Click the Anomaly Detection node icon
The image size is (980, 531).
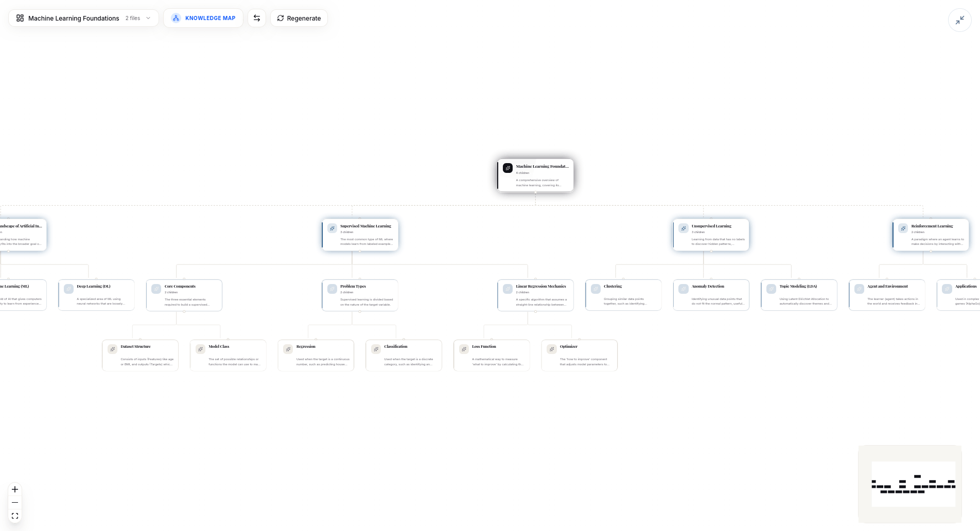click(x=684, y=289)
